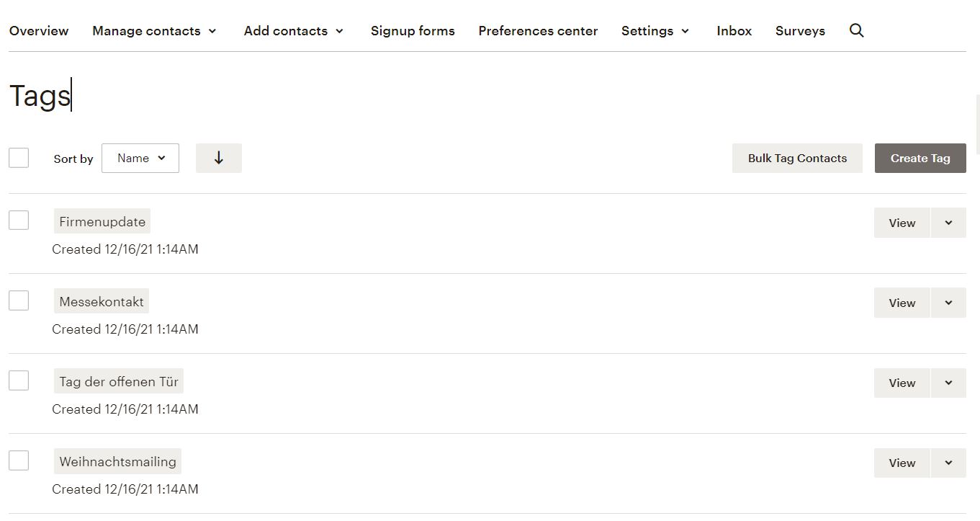Open the Surveys page
This screenshot has height=521, width=980.
pyautogui.click(x=800, y=31)
